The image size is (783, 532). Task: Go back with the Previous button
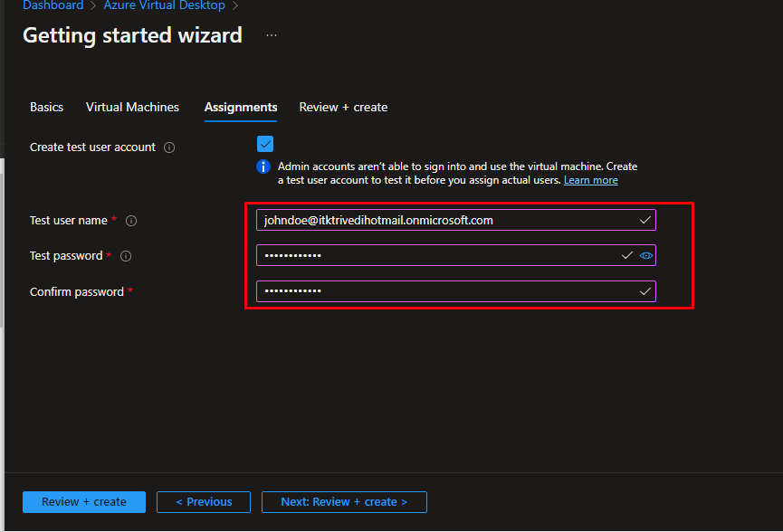[204, 502]
